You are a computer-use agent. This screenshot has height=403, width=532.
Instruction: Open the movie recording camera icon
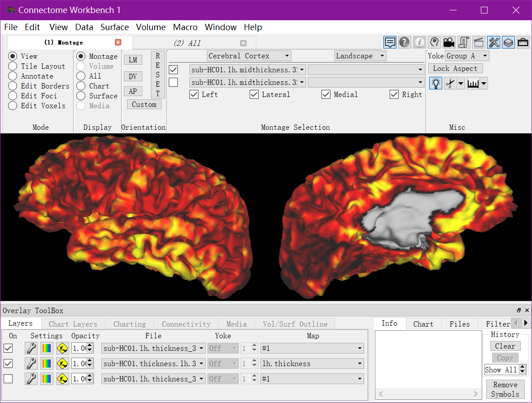tap(449, 42)
